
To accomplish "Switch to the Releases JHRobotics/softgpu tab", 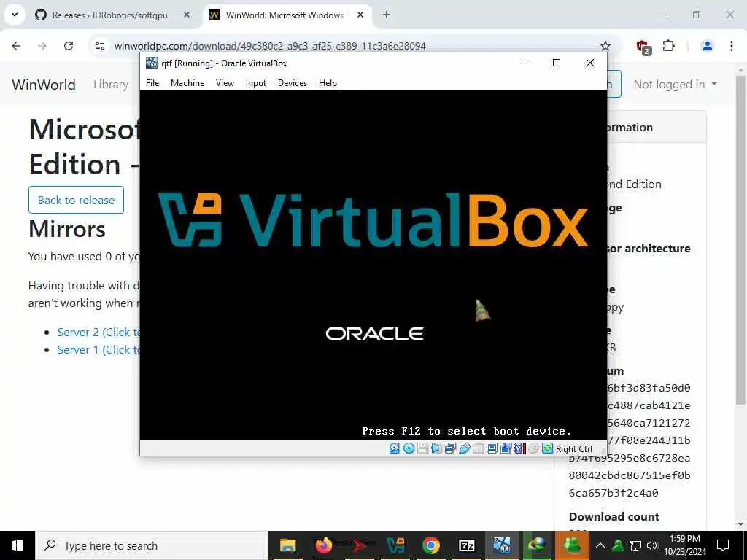I will [x=109, y=15].
